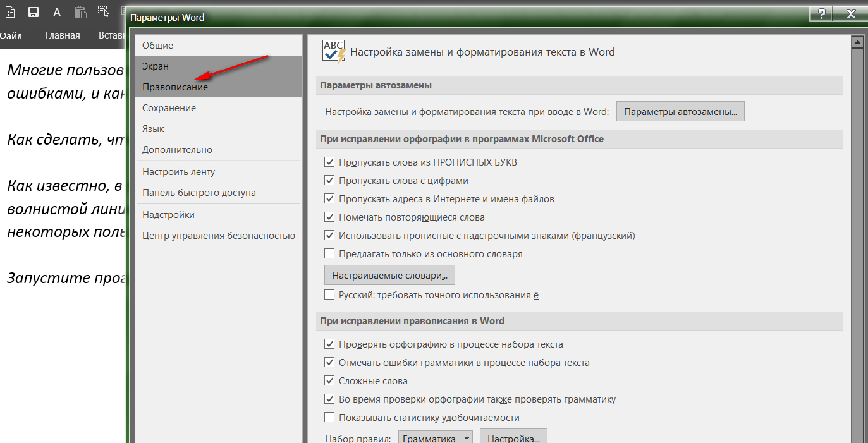
Task: Click 'Параметры автозамены...' button
Action: pos(680,112)
